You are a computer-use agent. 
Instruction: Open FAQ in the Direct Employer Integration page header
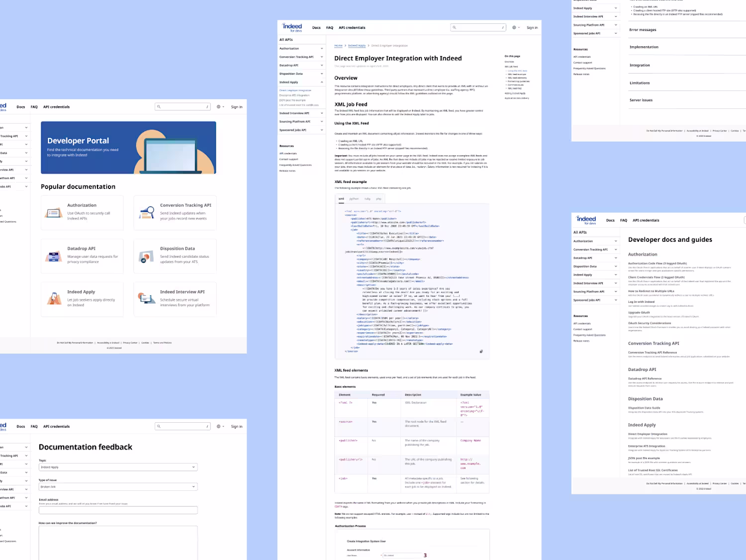[x=330, y=28]
